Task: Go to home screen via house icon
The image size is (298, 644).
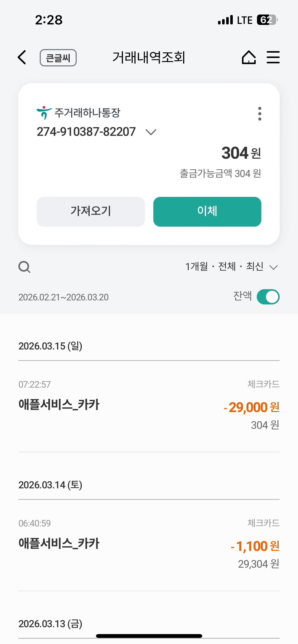Action: pos(249,57)
